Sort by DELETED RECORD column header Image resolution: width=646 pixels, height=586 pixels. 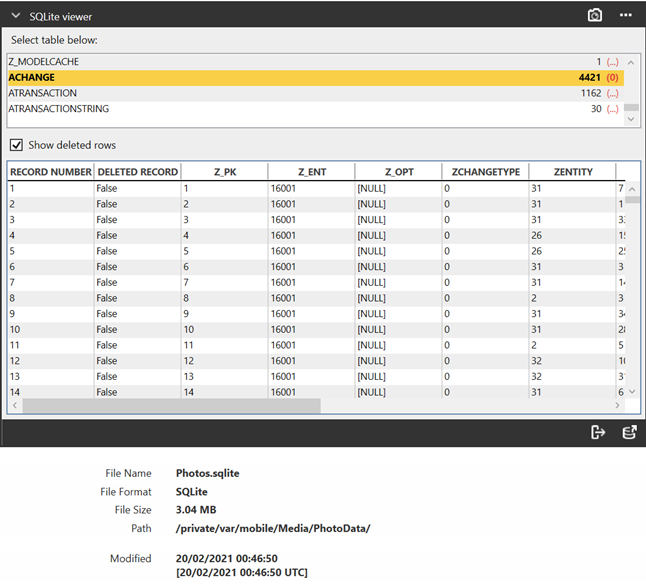[x=137, y=172]
